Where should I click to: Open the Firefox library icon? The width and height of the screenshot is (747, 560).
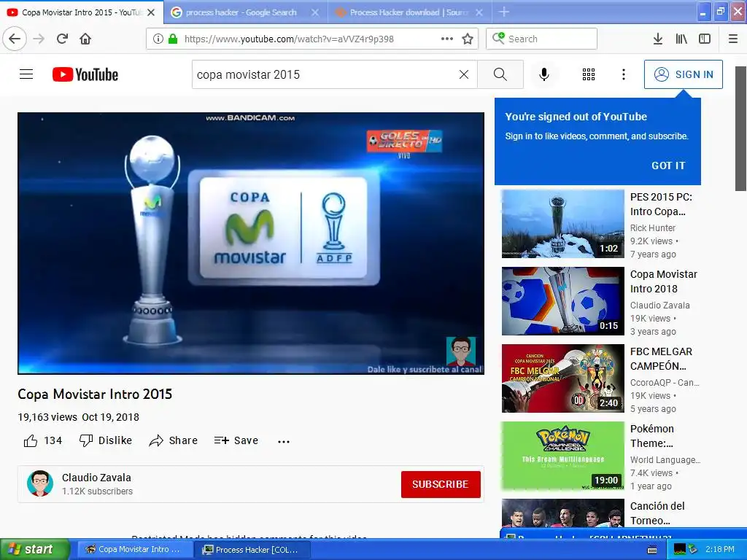pos(681,39)
